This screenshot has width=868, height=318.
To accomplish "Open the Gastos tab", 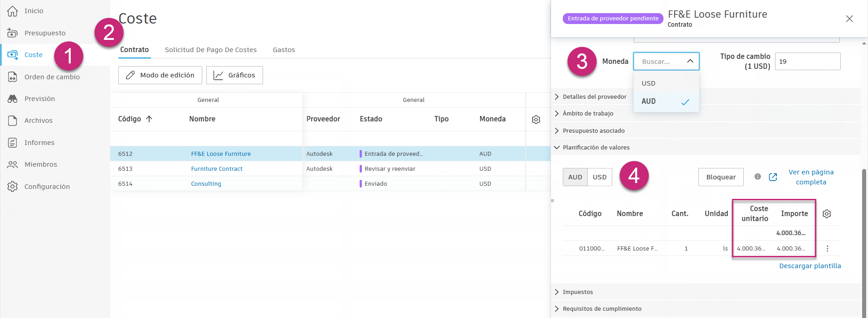I will coord(284,50).
